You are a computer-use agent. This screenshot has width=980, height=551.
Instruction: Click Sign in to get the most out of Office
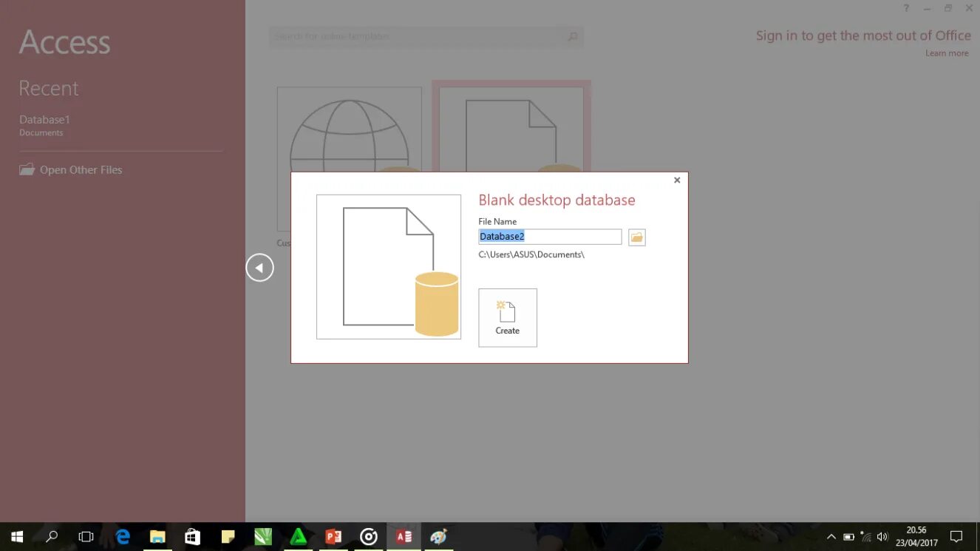coord(863,36)
